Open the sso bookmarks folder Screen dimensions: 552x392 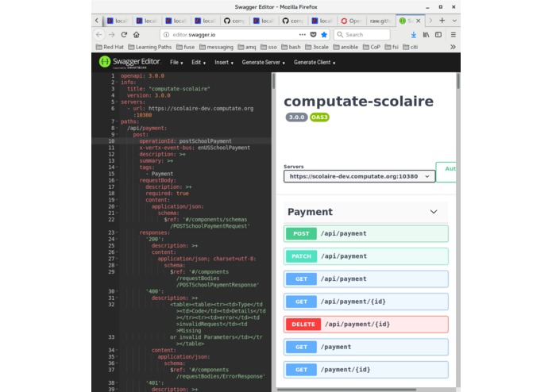[x=268, y=47]
